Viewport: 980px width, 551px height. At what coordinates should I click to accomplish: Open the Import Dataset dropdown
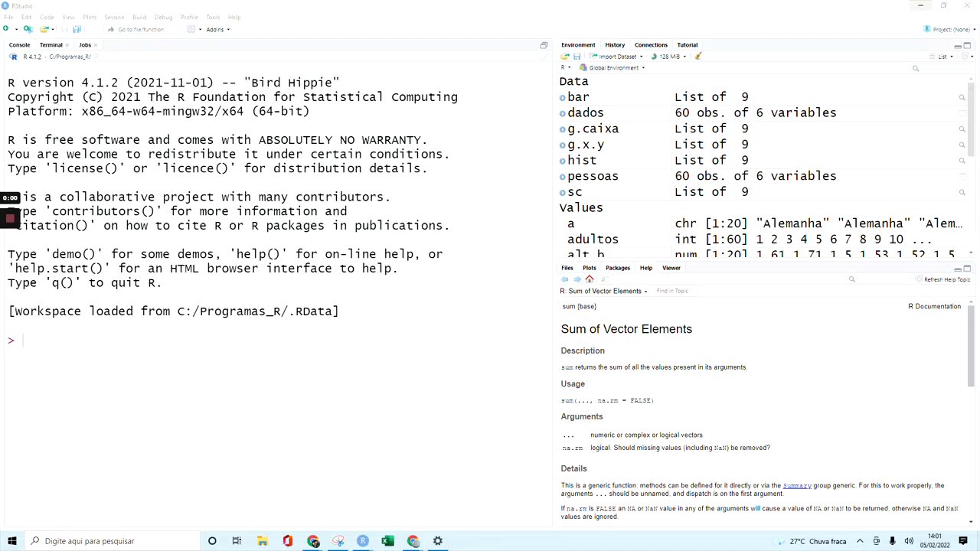point(615,57)
